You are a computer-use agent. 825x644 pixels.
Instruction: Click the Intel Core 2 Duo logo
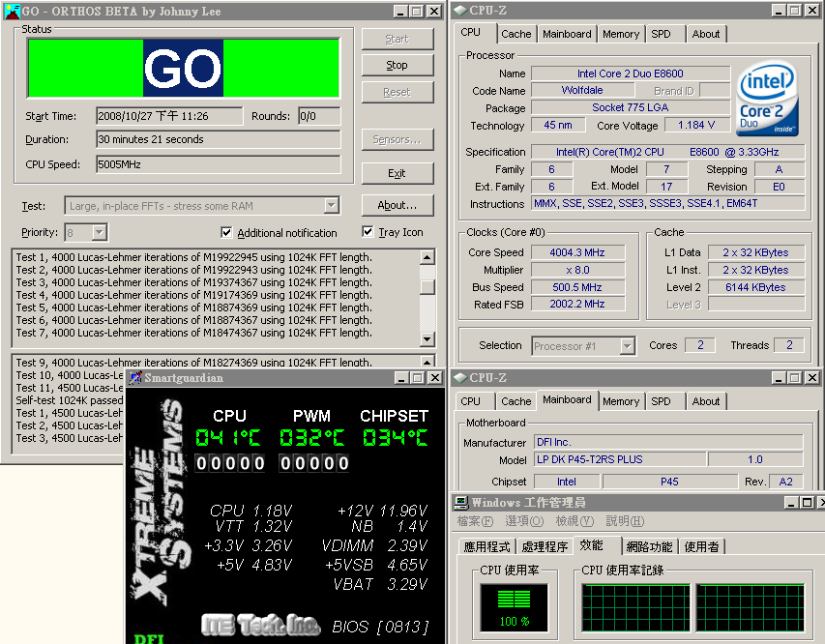tap(768, 99)
